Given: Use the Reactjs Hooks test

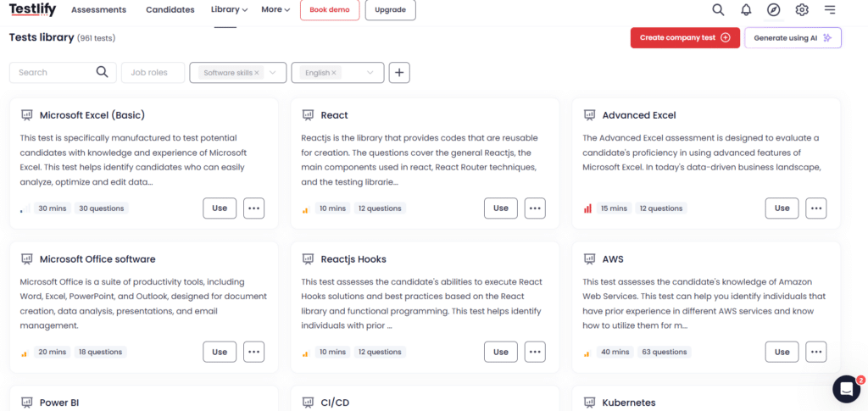Looking at the screenshot, I should coord(501,352).
